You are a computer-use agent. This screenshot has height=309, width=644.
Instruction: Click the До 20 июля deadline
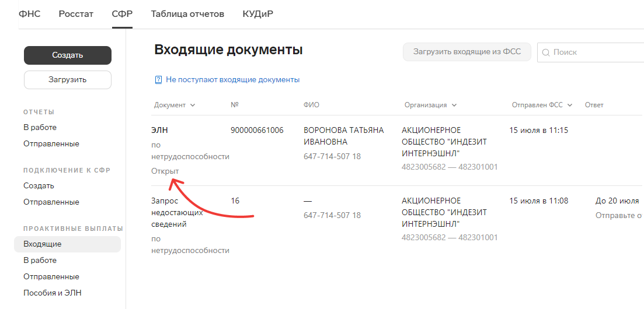pyautogui.click(x=617, y=201)
